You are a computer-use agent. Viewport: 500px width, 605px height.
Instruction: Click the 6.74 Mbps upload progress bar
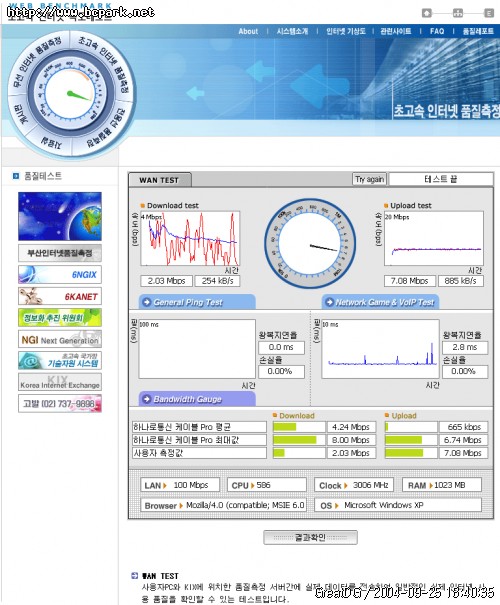[x=411, y=440]
